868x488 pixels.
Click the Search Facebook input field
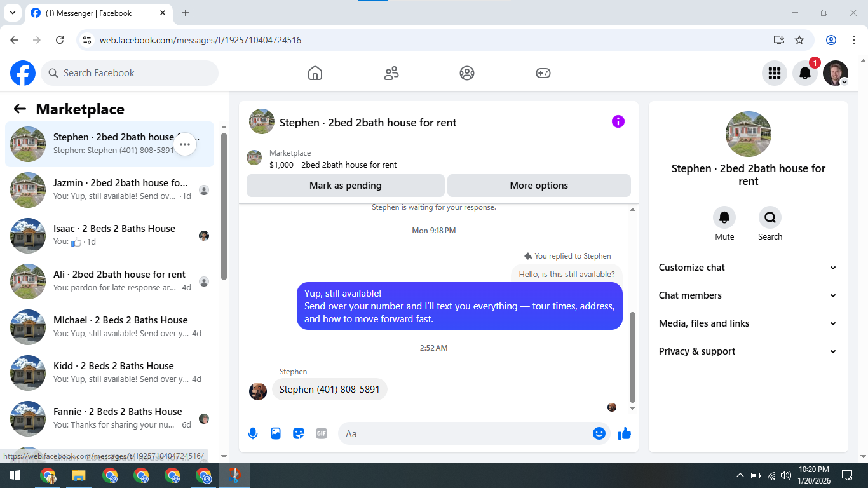click(x=130, y=73)
